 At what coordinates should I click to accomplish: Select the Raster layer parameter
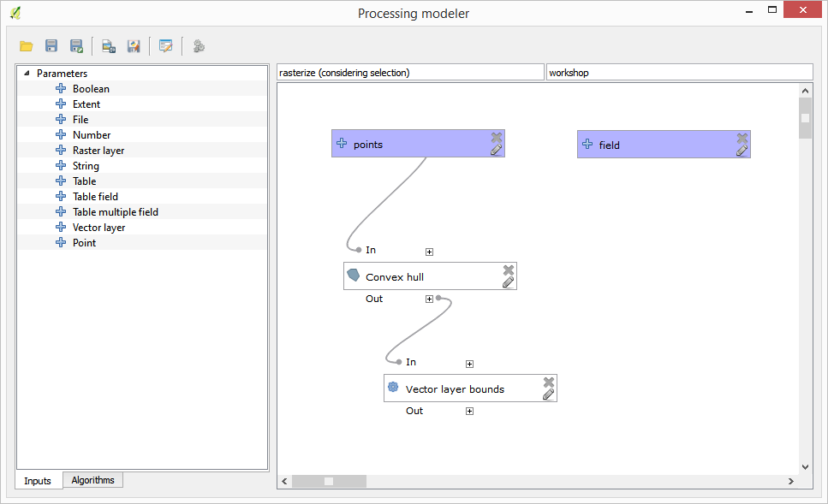point(98,151)
